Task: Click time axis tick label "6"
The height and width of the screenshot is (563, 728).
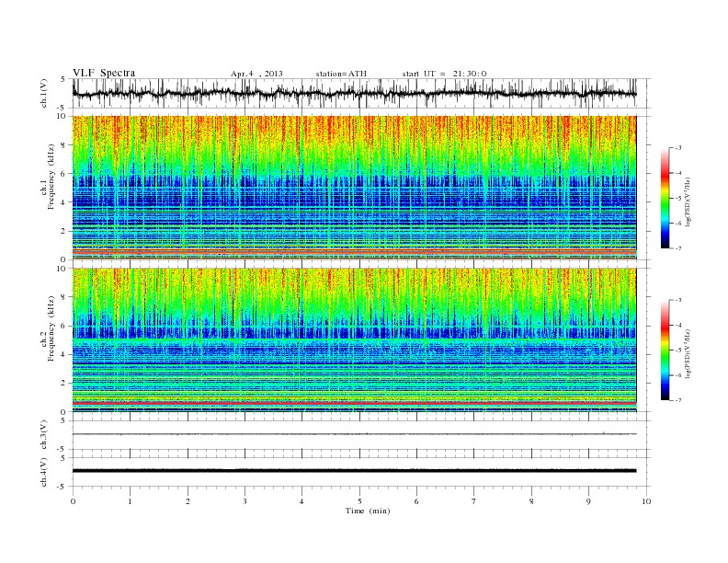Action: [416, 501]
